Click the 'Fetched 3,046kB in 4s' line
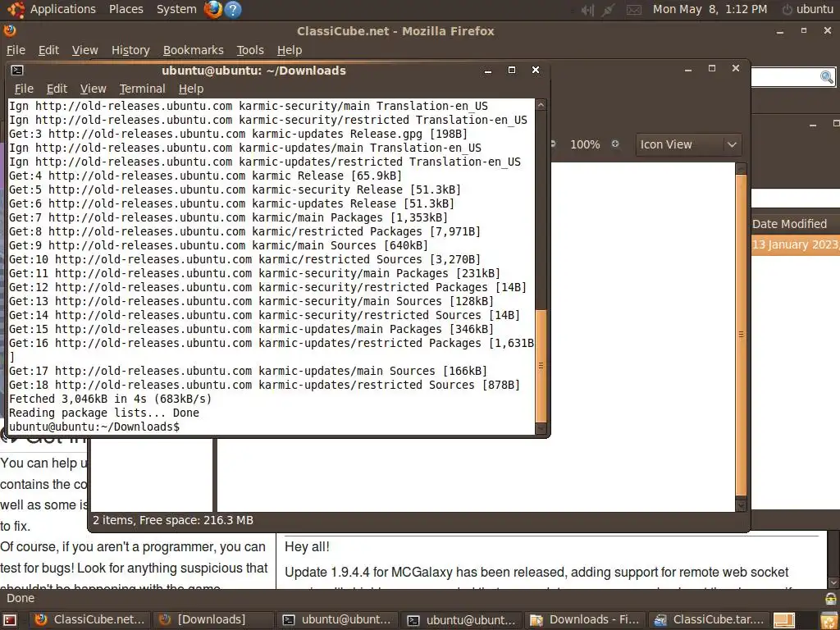840x630 pixels. 111,399
